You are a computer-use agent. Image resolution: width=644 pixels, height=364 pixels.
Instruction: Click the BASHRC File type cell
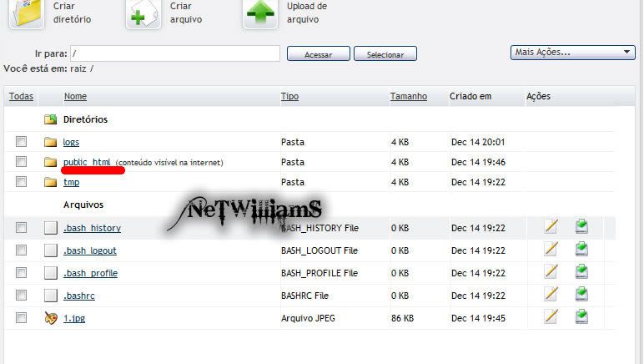pyautogui.click(x=304, y=296)
